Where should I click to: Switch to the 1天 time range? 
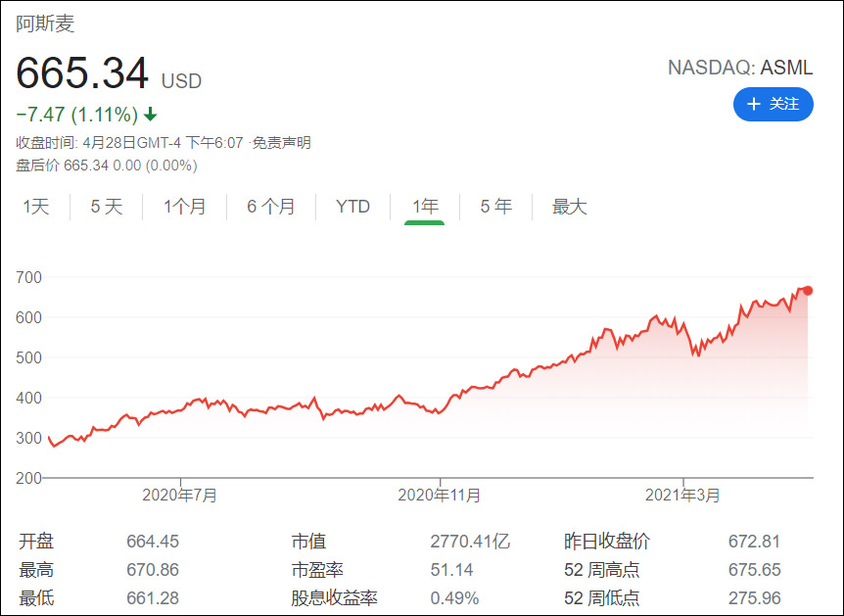[35, 207]
